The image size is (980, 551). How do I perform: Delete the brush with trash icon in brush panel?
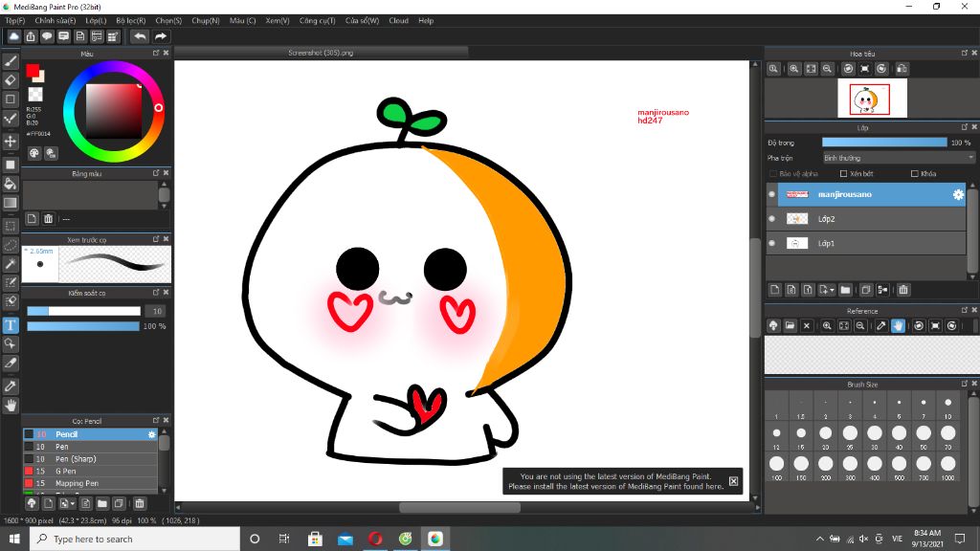point(140,503)
